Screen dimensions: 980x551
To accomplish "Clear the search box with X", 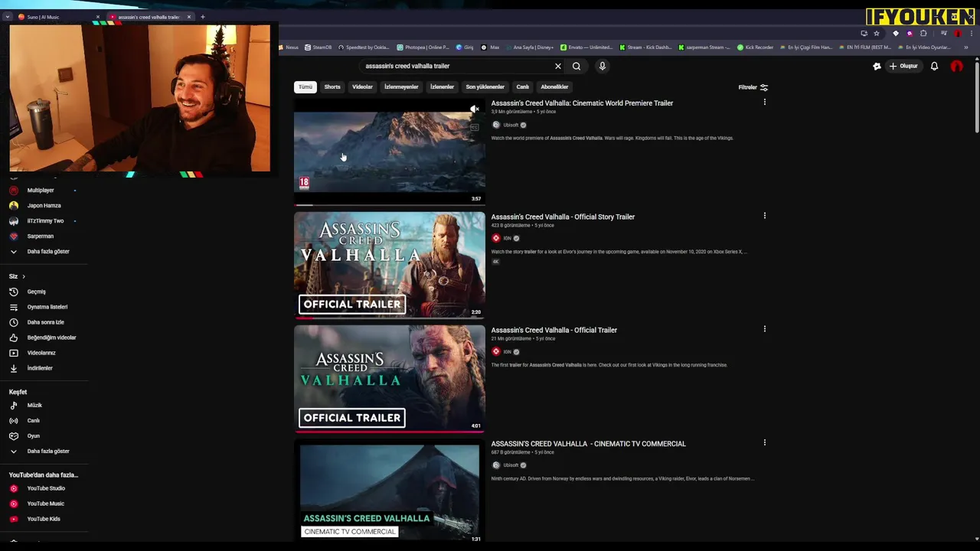I will tap(558, 66).
